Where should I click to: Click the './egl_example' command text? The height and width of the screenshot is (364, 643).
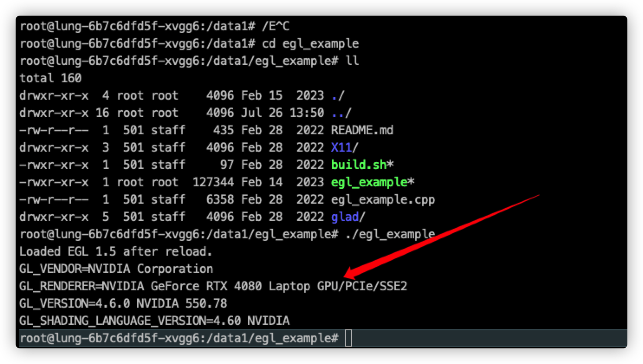coord(390,234)
